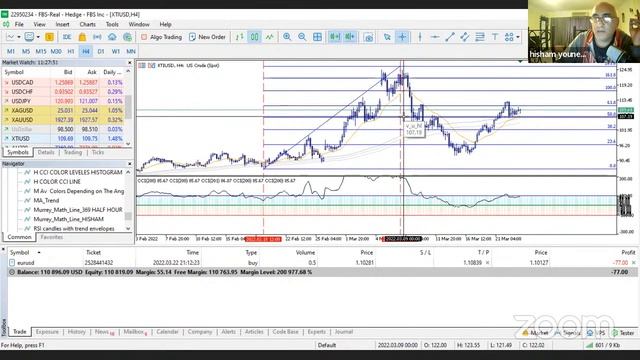The width and height of the screenshot is (640, 360).
Task: Open the Ticks tab in Market Watch
Action: (x=98, y=152)
